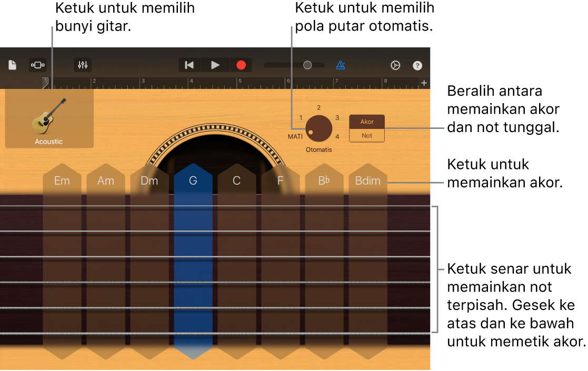Start playback with the Play button
The width and height of the screenshot is (588, 371).
click(x=215, y=65)
